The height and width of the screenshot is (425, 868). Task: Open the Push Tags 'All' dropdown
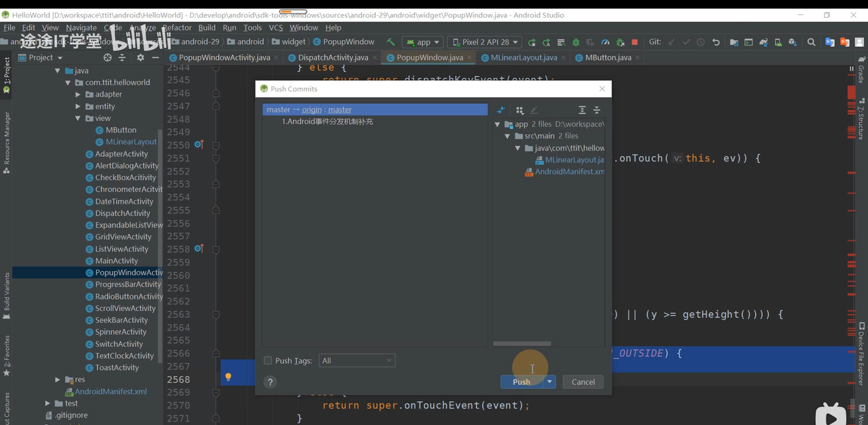click(x=357, y=361)
